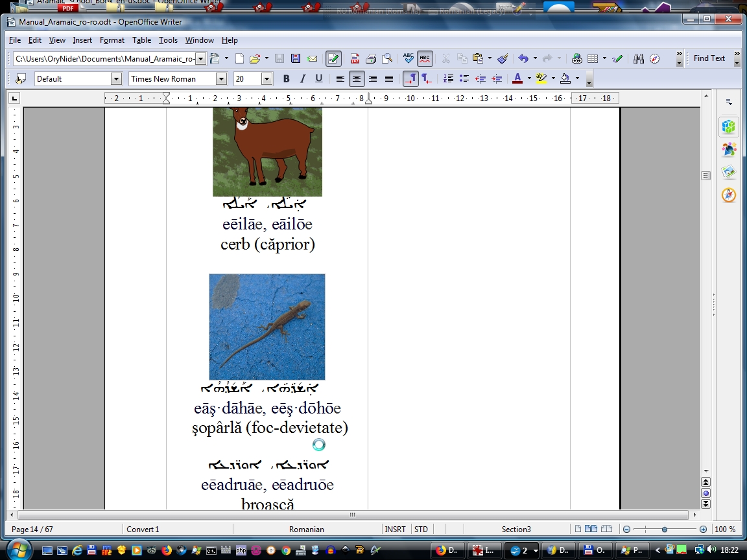
Task: Click the Export as PDF icon
Action: tap(355, 59)
